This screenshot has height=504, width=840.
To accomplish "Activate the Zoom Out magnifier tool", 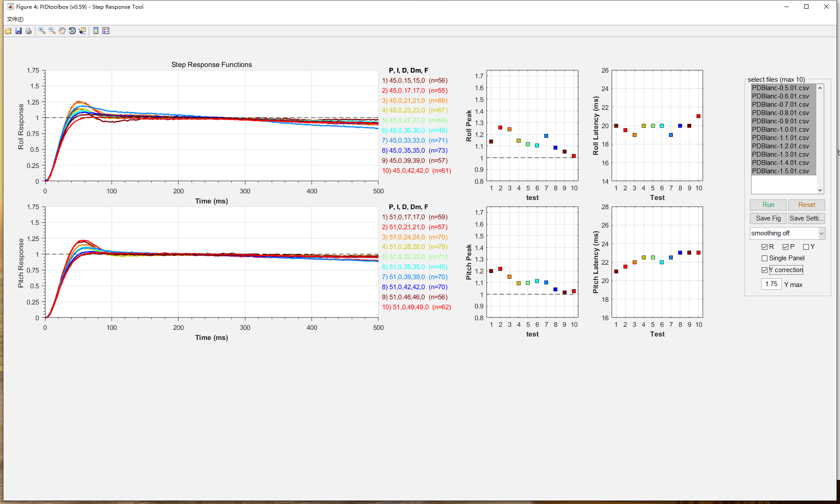I will (x=52, y=31).
